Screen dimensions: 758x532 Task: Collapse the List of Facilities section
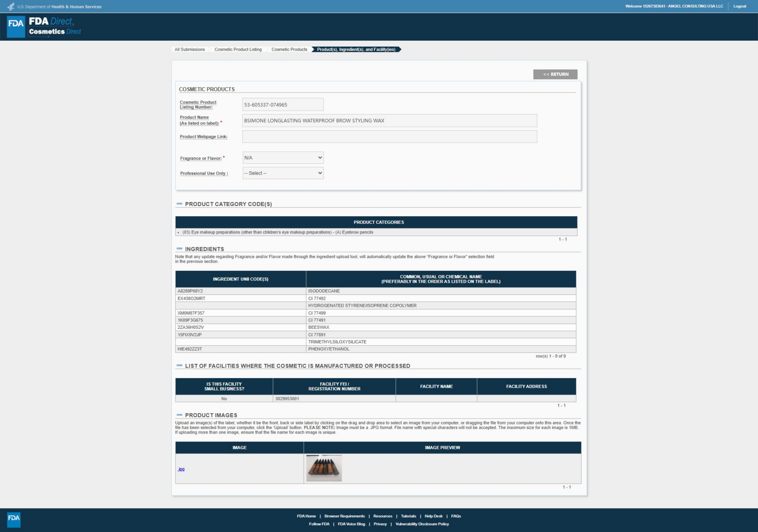pos(179,366)
